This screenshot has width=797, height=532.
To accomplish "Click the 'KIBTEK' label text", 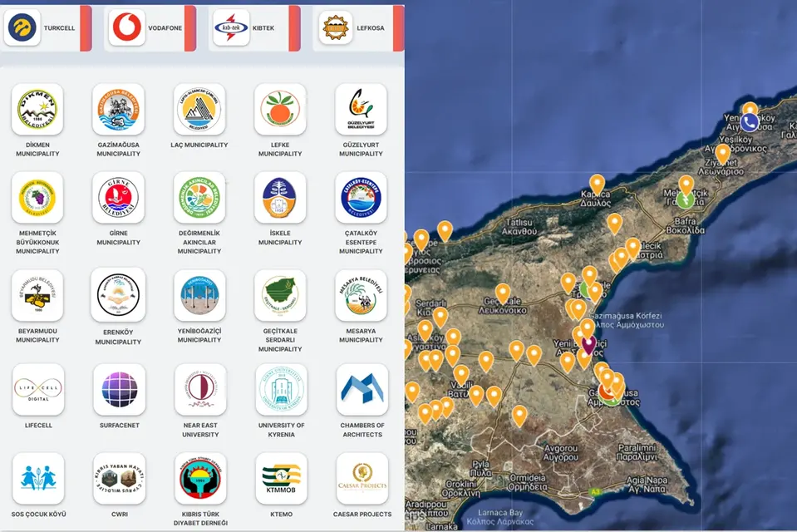I will pyautogui.click(x=263, y=28).
